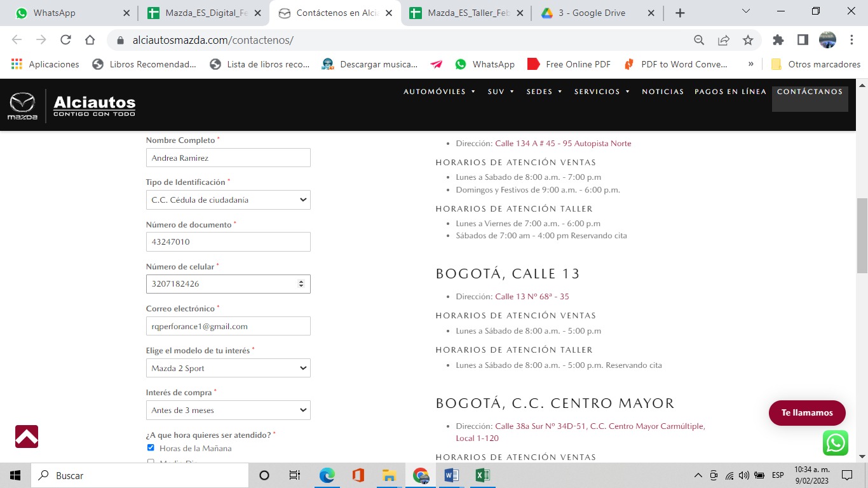Click the Te llamamos button
The width and height of the screenshot is (868, 488).
click(807, 413)
